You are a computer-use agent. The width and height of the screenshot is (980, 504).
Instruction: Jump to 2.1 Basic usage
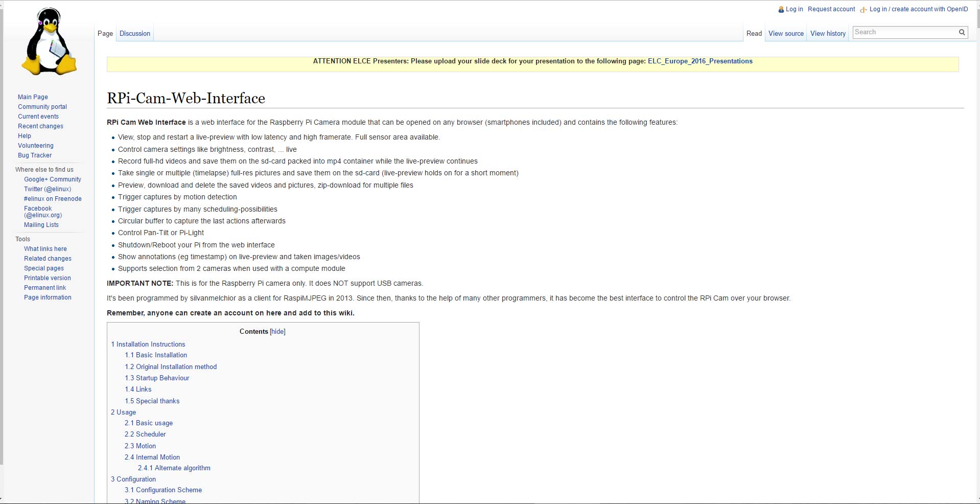click(x=149, y=423)
